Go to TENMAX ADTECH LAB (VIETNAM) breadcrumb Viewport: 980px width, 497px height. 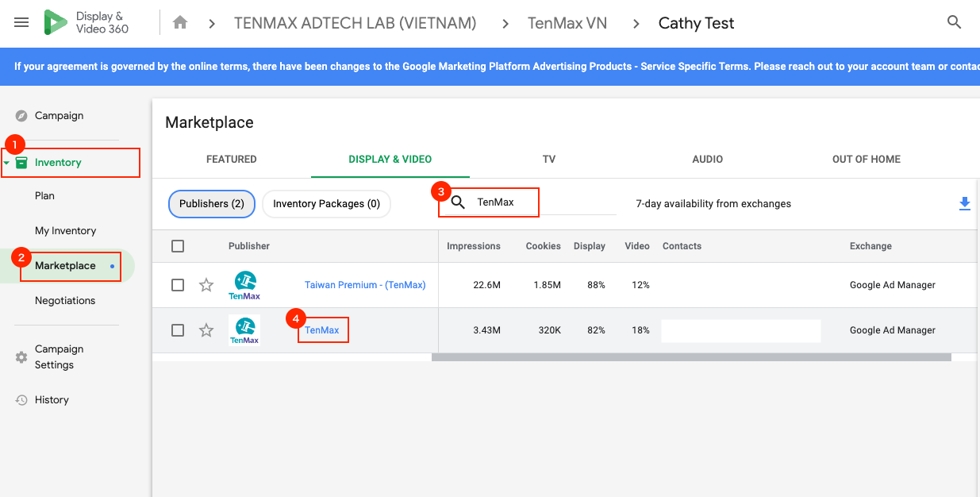(x=355, y=23)
